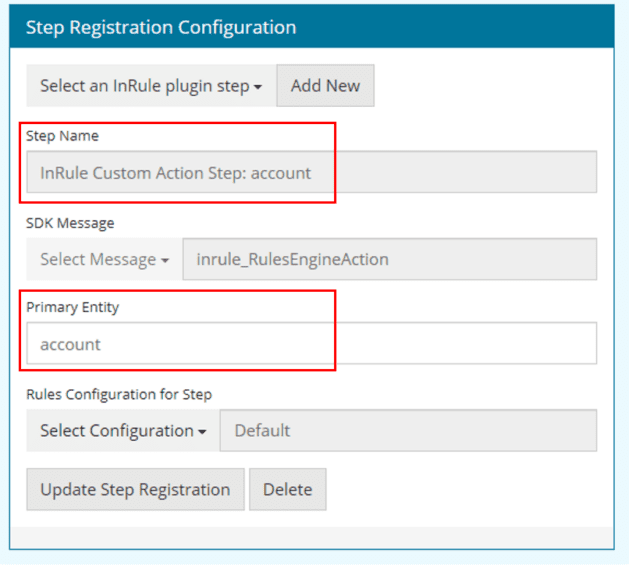The width and height of the screenshot is (629, 568).
Task: Click the Primary Entity label
Action: tap(73, 308)
